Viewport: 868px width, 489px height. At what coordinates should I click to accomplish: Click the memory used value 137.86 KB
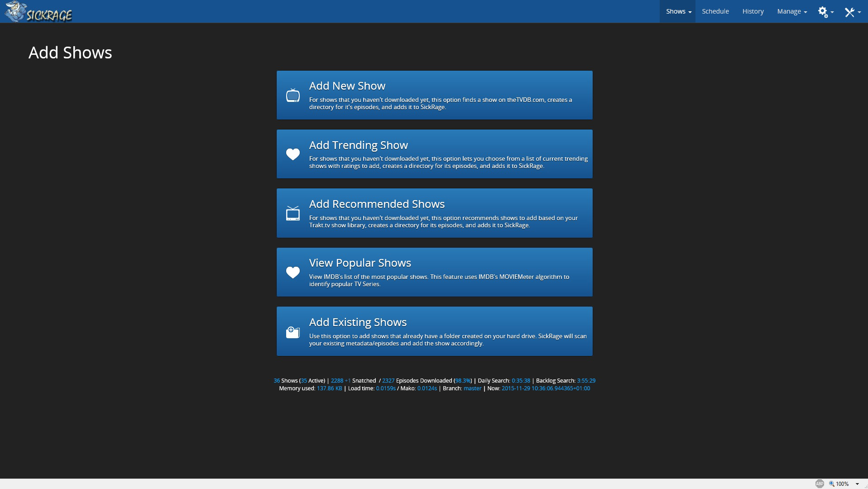pos(329,388)
